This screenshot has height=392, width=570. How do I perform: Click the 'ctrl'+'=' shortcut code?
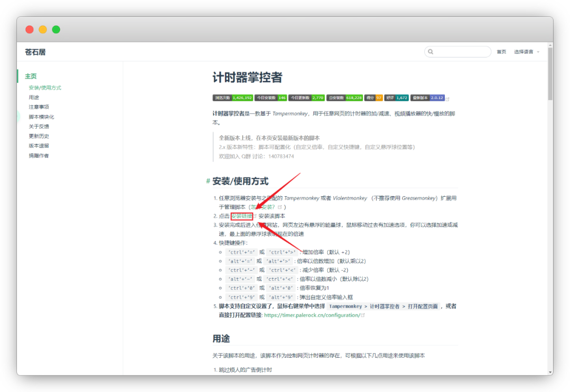click(241, 252)
